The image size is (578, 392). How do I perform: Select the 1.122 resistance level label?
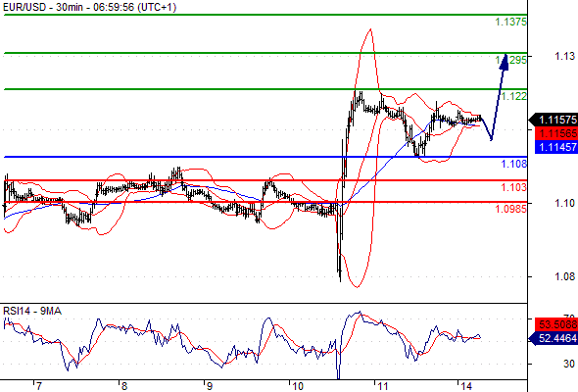click(514, 96)
